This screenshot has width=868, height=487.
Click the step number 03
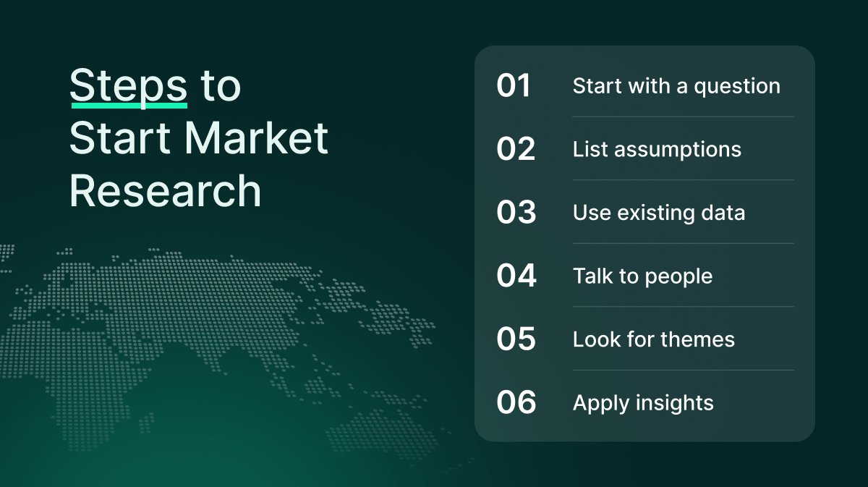coord(516,213)
